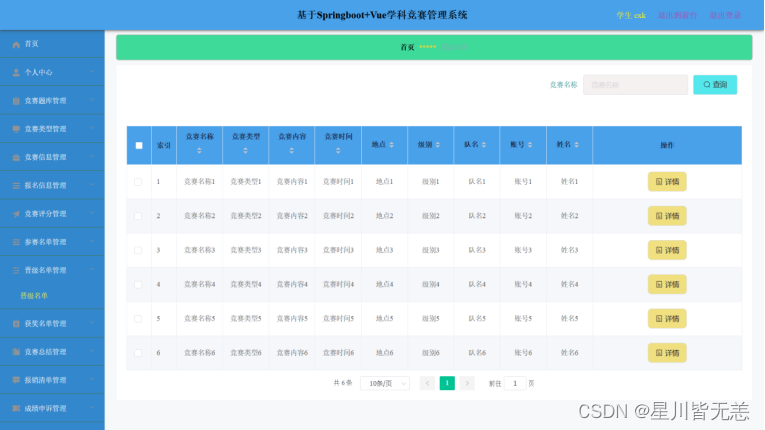The height and width of the screenshot is (430, 765).
Task: Select page 1 in pagination
Action: click(447, 383)
